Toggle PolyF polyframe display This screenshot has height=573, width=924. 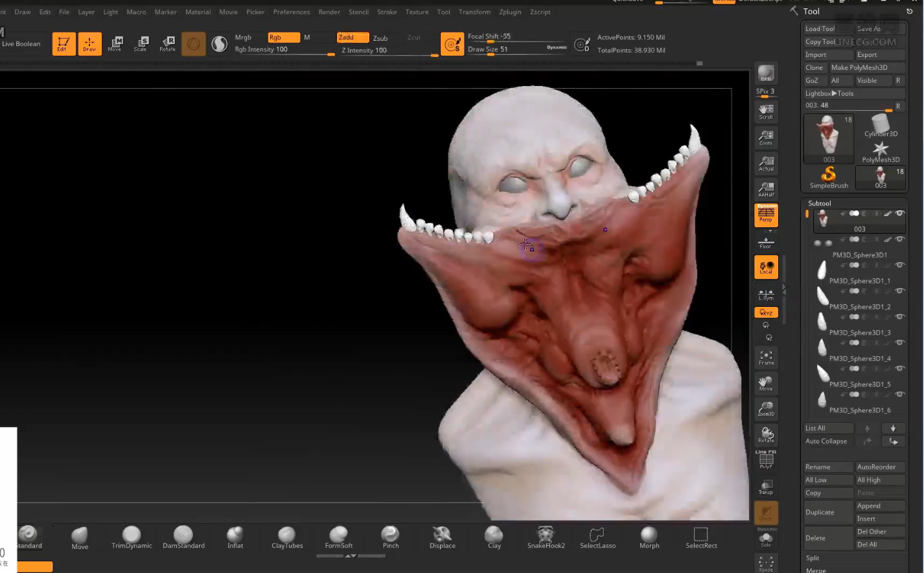(766, 460)
